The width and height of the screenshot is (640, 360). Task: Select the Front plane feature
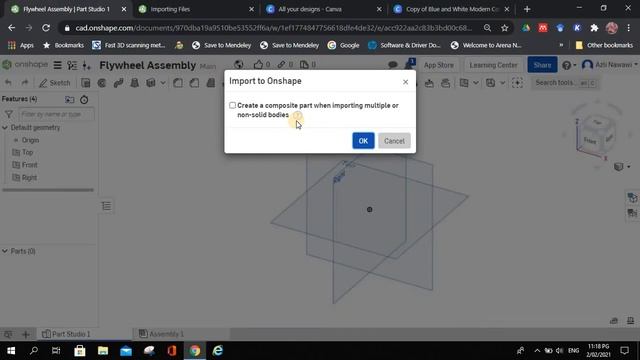29,165
